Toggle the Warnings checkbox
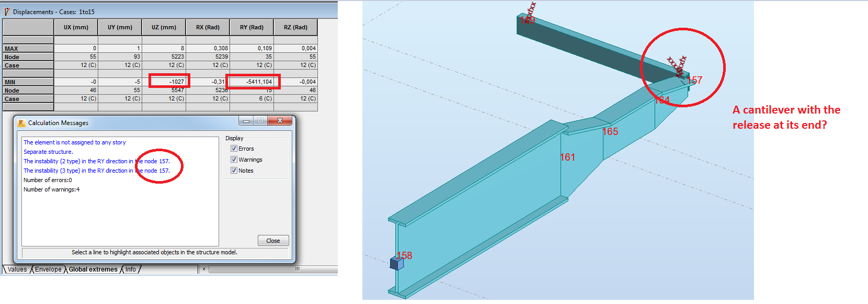The image size is (868, 304). tap(234, 160)
